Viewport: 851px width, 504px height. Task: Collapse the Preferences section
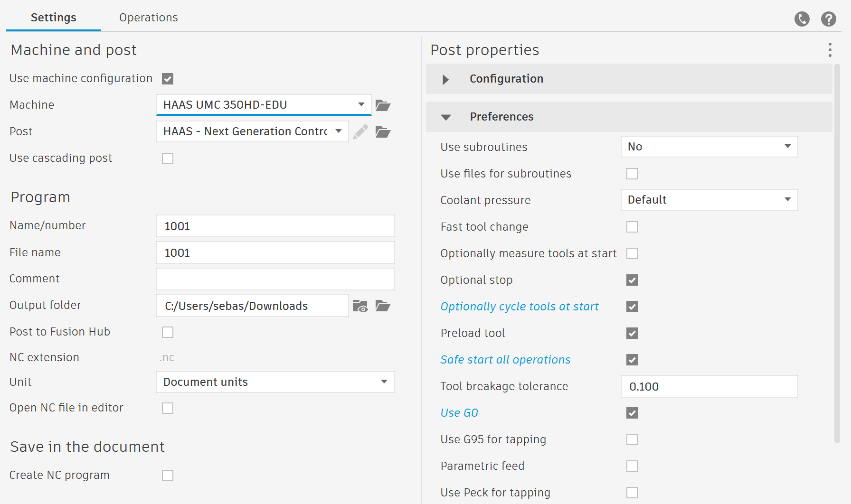coord(629,117)
